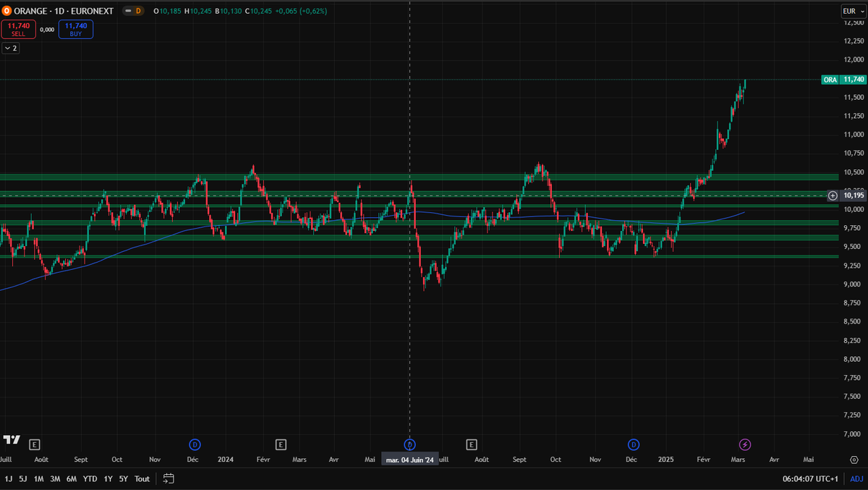Select the 3M time range
Image resolution: width=868 pixels, height=490 pixels.
55,478
